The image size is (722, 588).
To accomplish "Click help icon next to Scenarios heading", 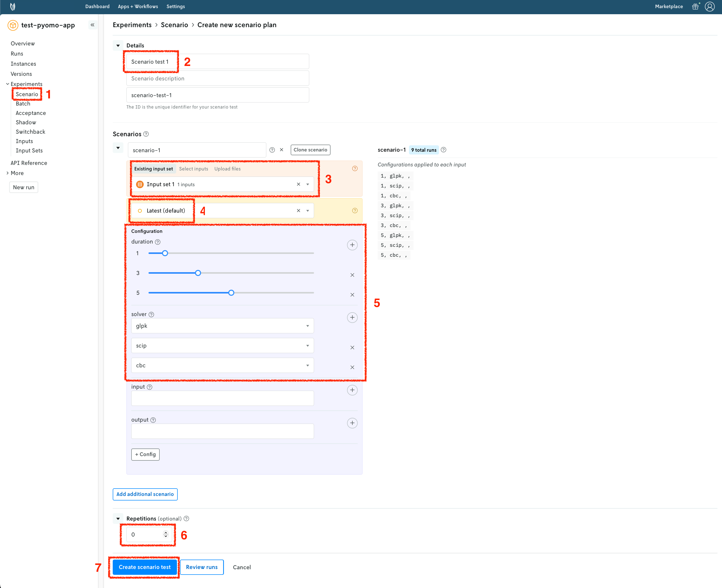I will (x=146, y=134).
